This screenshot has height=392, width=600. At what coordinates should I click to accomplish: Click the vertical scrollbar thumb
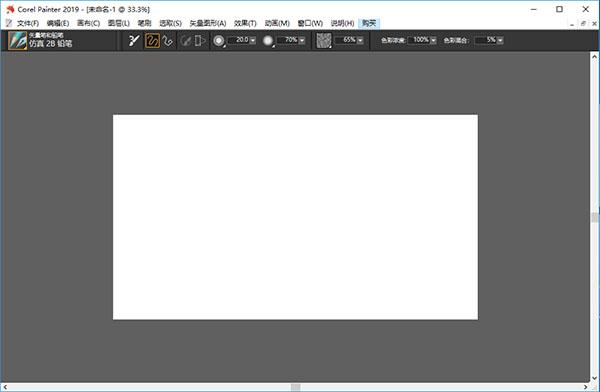pos(594,217)
